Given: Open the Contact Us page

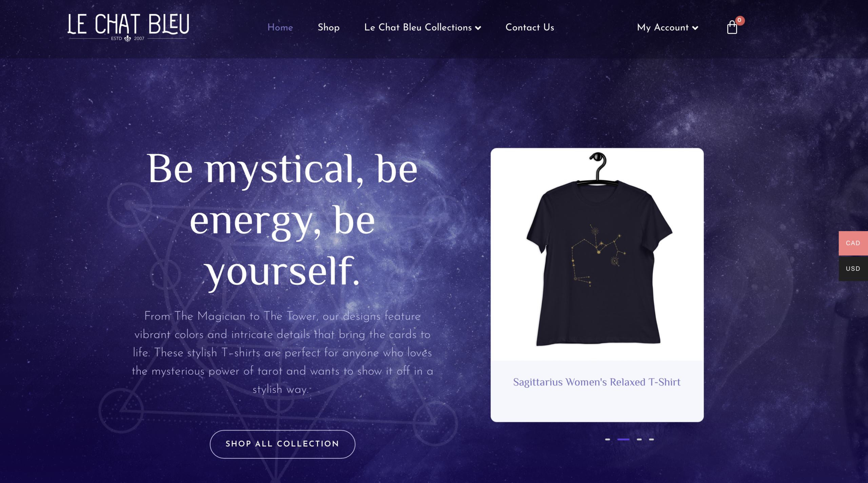Looking at the screenshot, I should coord(530,27).
